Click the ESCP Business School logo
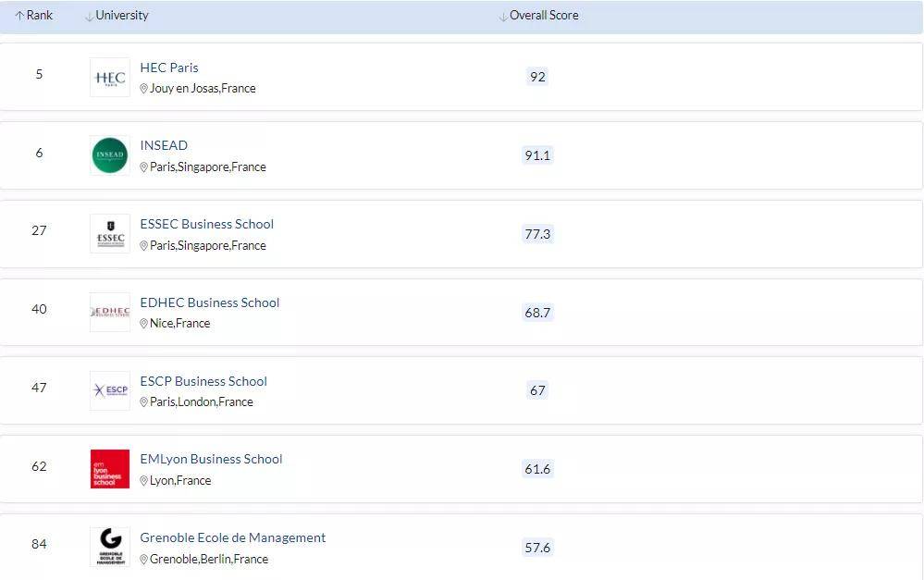This screenshot has width=924, height=580. tap(110, 390)
